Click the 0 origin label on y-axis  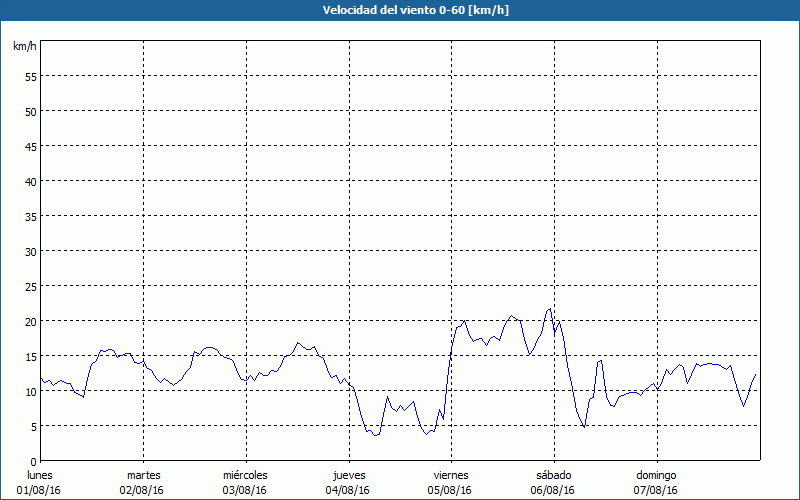tap(33, 460)
